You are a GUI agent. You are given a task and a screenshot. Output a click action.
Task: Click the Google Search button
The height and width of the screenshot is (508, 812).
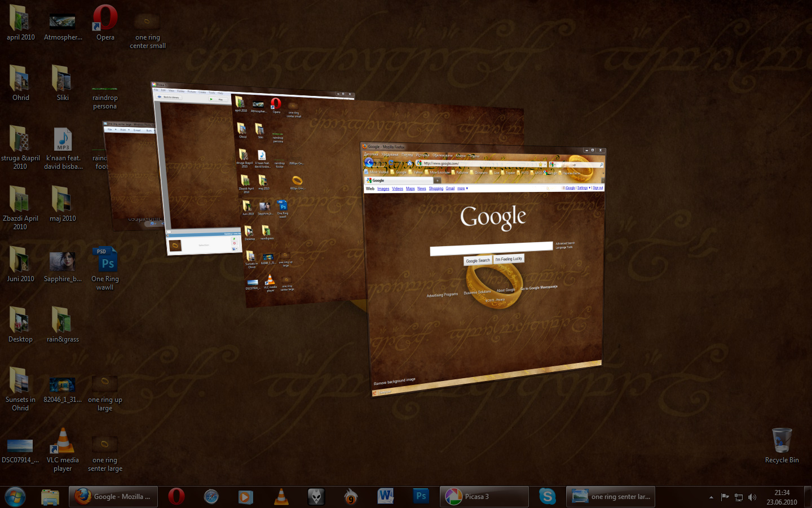[478, 260]
